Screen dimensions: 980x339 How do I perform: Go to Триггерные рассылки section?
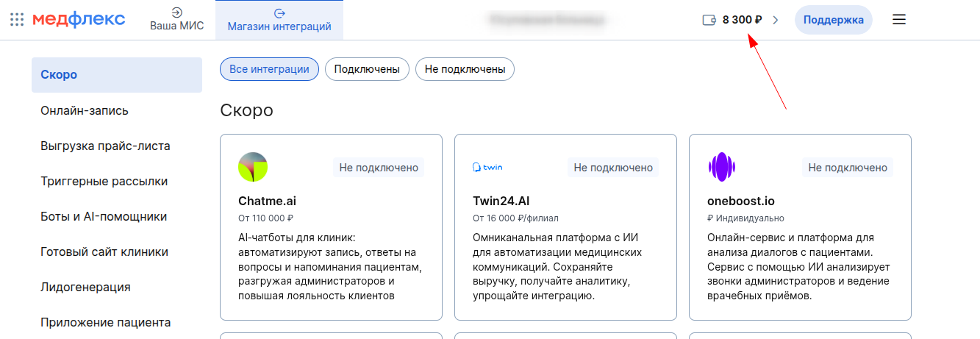104,181
